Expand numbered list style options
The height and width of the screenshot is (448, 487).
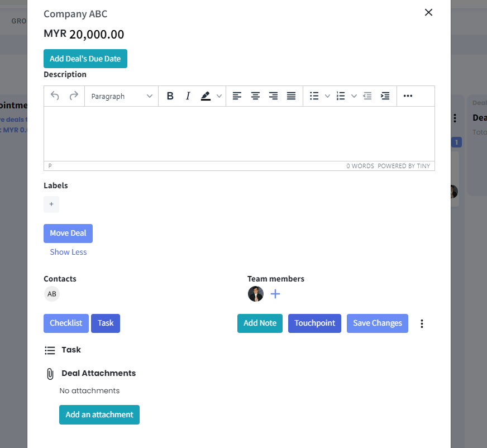[354, 96]
